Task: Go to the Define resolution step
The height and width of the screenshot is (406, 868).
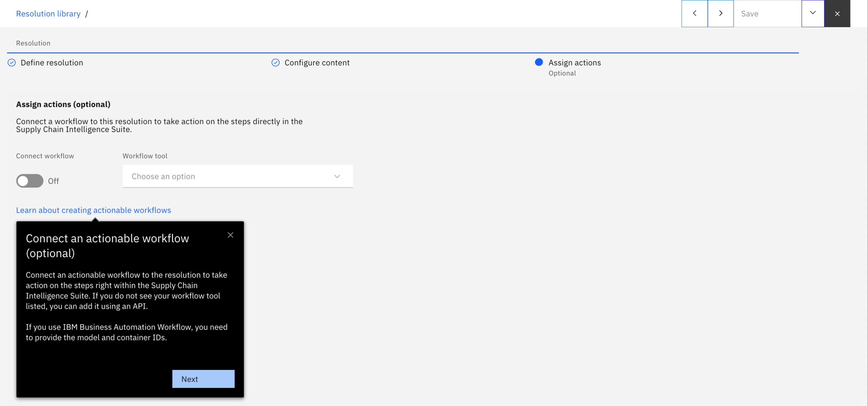Action: coord(52,63)
